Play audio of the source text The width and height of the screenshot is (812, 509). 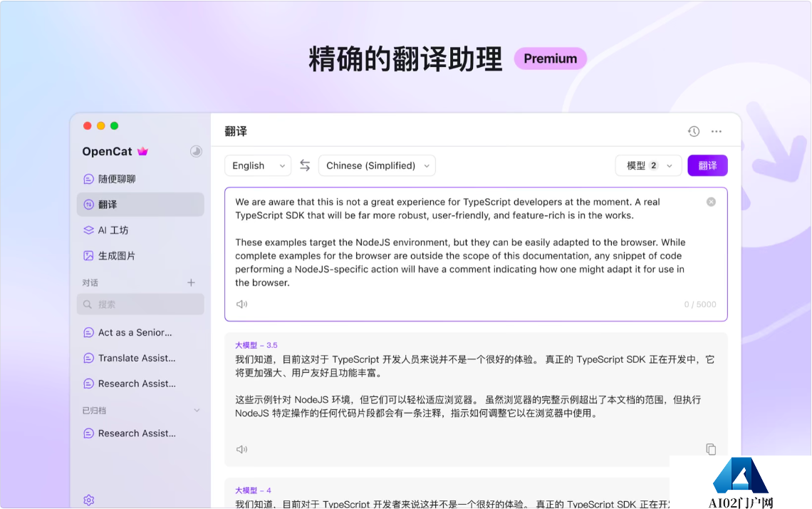242,304
